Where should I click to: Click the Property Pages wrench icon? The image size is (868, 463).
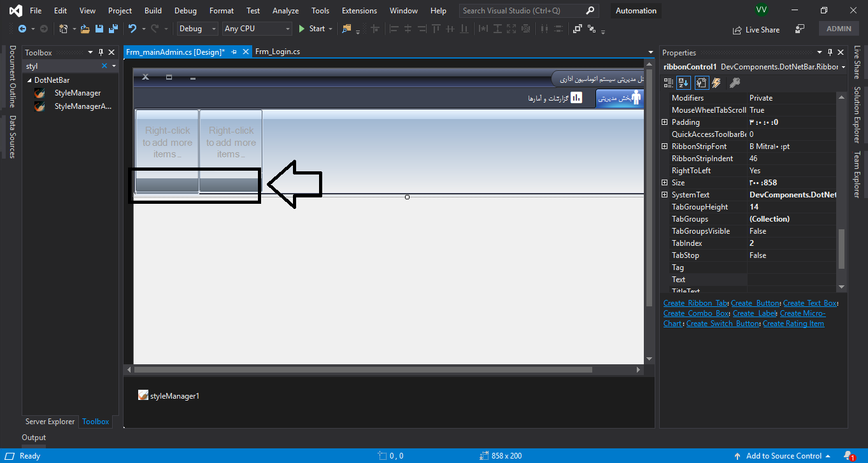(734, 83)
